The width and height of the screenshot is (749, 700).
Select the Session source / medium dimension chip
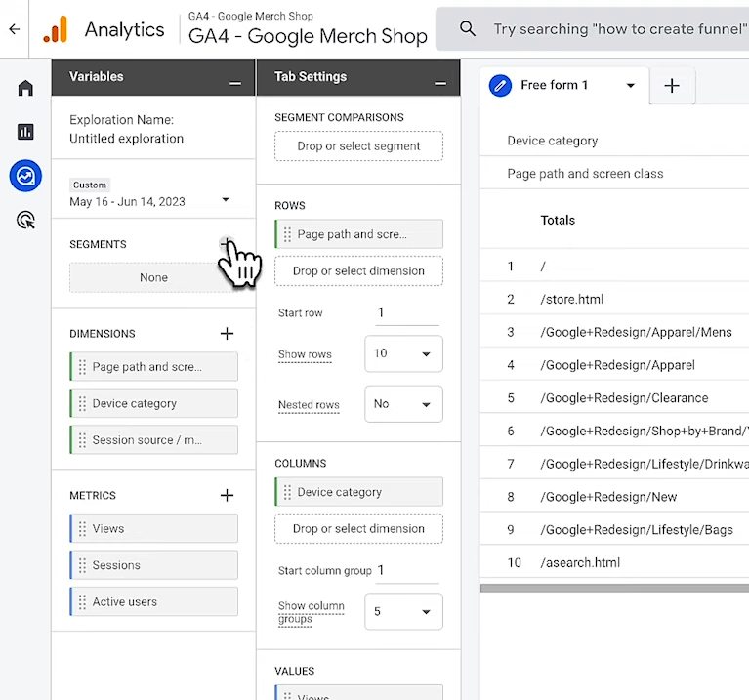pos(154,440)
